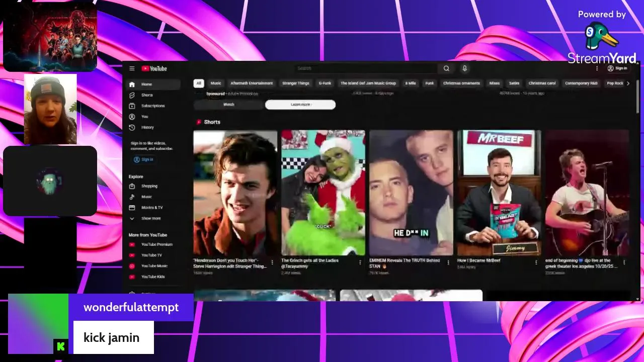Open Movies & TV
644x362 pixels.
(153, 208)
